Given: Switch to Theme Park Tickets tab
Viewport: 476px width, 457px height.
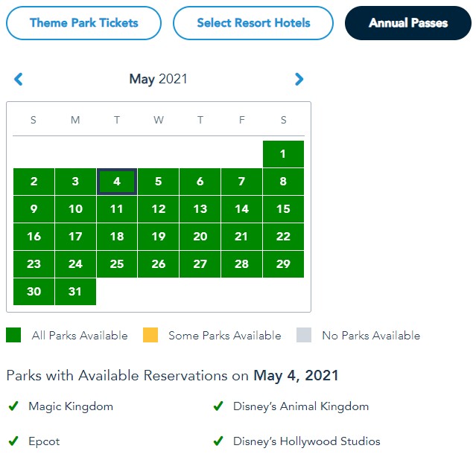Looking at the screenshot, I should pyautogui.click(x=83, y=23).
